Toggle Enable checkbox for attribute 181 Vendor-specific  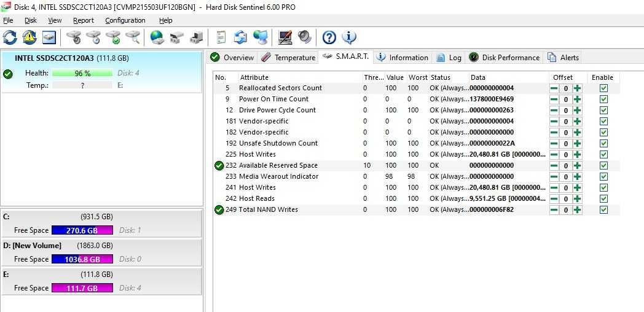[x=603, y=122]
